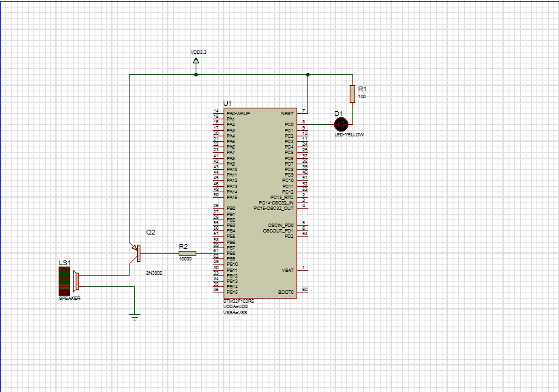
Task: Click pin number 60 beside BOOT0
Action: pos(305,289)
